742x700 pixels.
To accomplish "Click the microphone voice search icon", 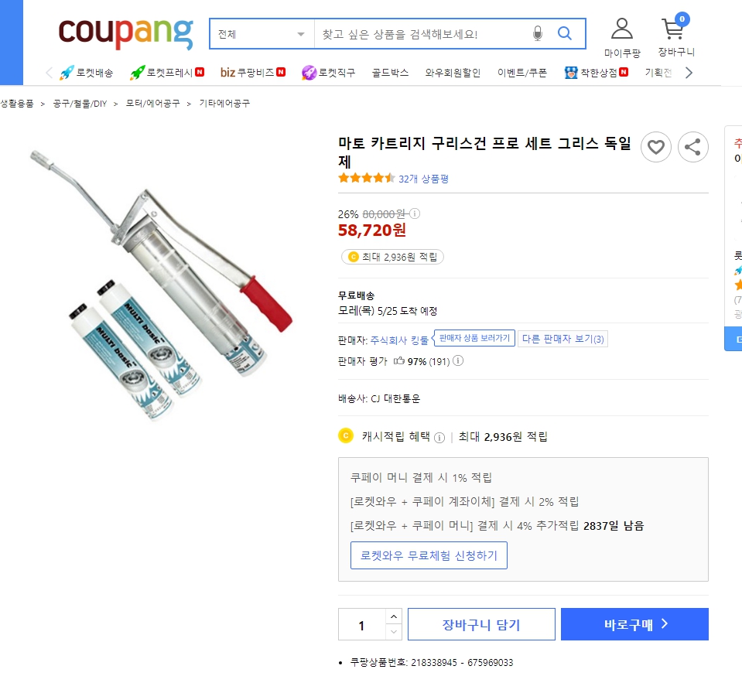I will click(x=538, y=34).
